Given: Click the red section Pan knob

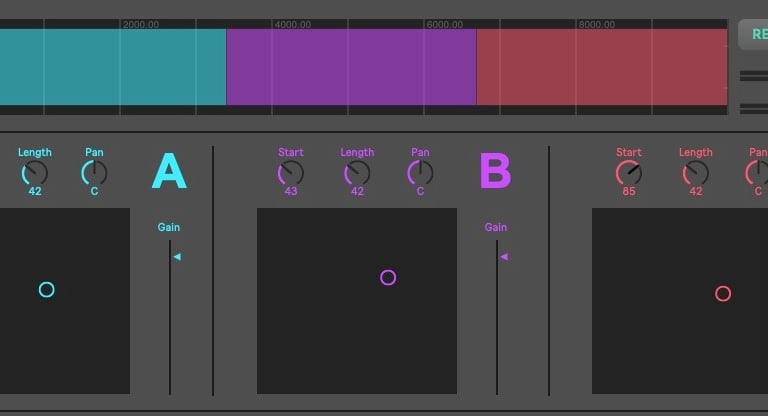Looking at the screenshot, I should (757, 173).
